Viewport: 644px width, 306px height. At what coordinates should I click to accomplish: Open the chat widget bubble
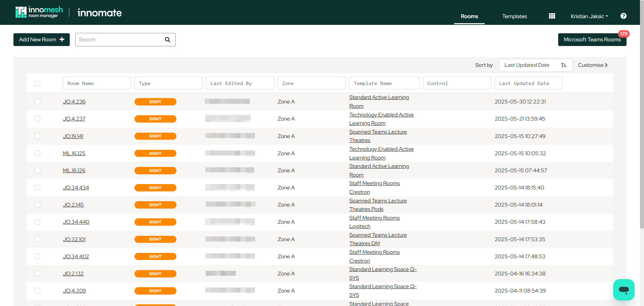[624, 290]
